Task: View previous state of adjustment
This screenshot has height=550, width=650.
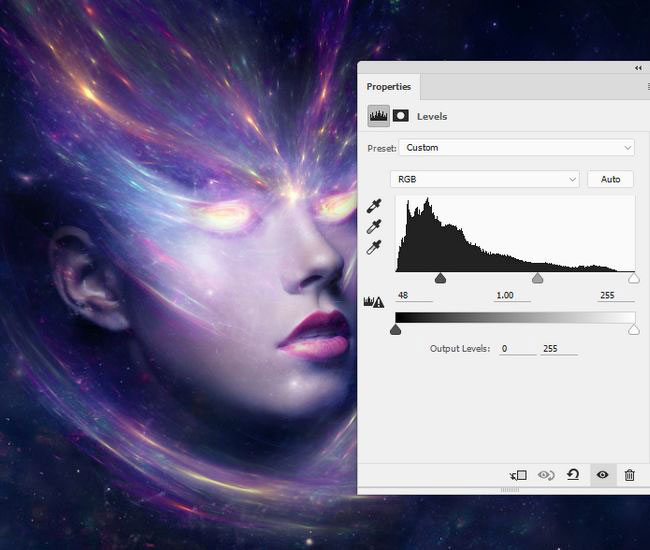Action: (x=546, y=475)
